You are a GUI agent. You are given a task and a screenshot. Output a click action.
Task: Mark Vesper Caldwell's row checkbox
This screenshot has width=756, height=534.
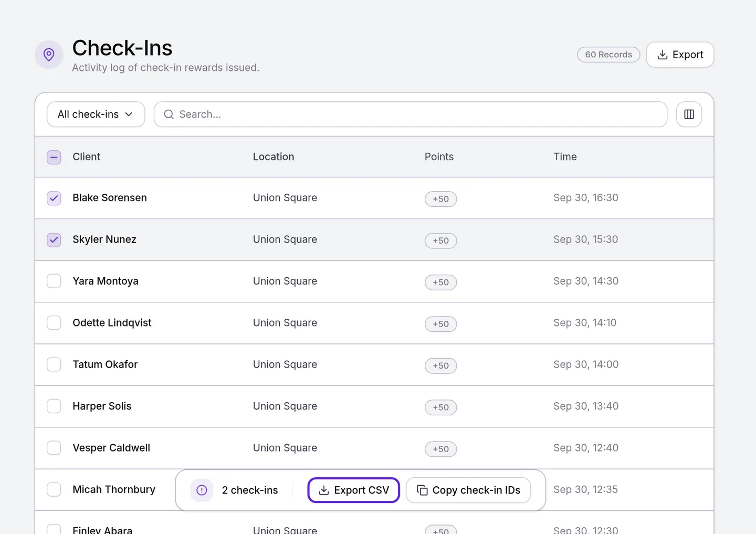point(54,448)
